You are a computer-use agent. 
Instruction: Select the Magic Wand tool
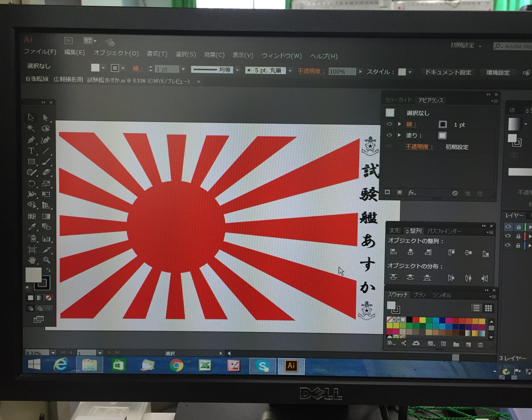31,128
